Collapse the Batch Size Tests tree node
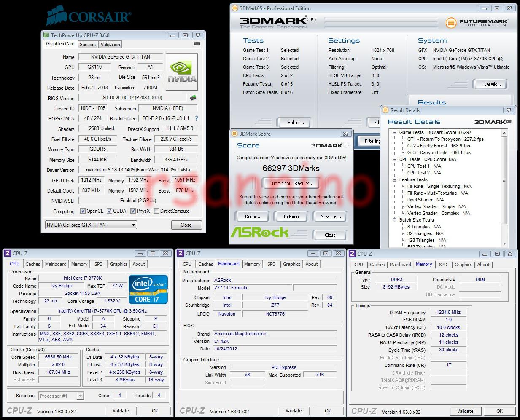This screenshot has width=520, height=420. point(394,220)
